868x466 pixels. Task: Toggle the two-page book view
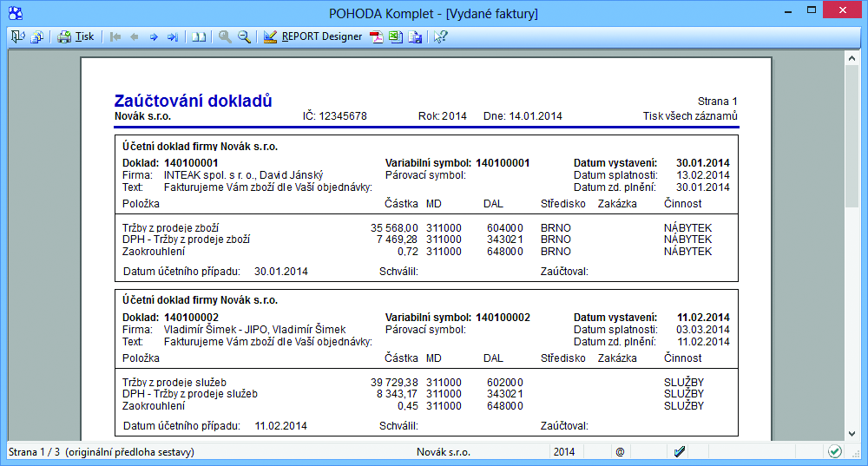pyautogui.click(x=199, y=37)
